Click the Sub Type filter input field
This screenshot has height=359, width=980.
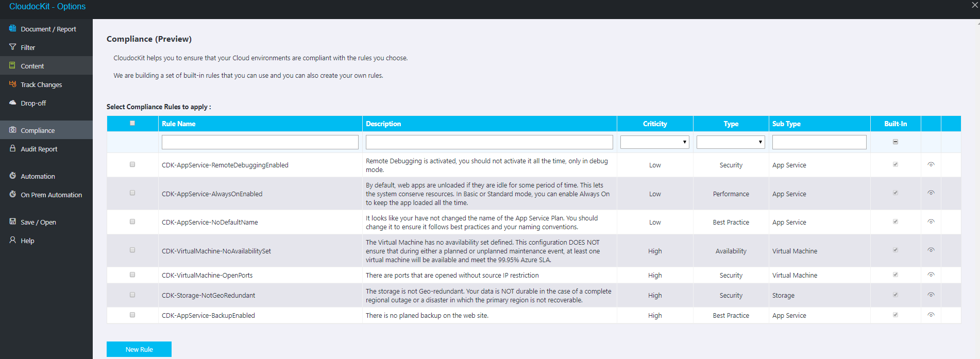click(x=819, y=142)
